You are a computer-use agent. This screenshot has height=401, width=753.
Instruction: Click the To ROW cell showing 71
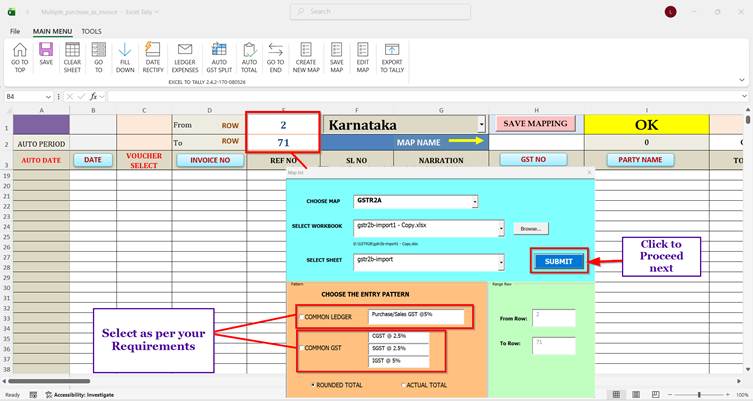point(283,142)
